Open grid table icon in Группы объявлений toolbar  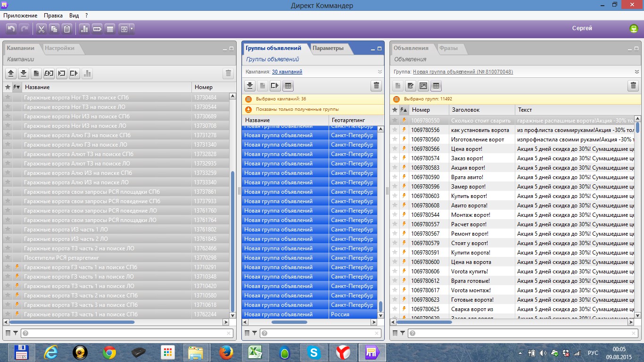coord(288,86)
